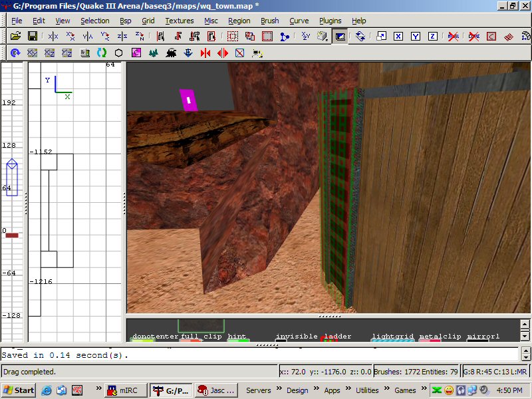Click the free scale icon
Image resolution: width=532 pixels, height=399 pixels.
[381, 36]
